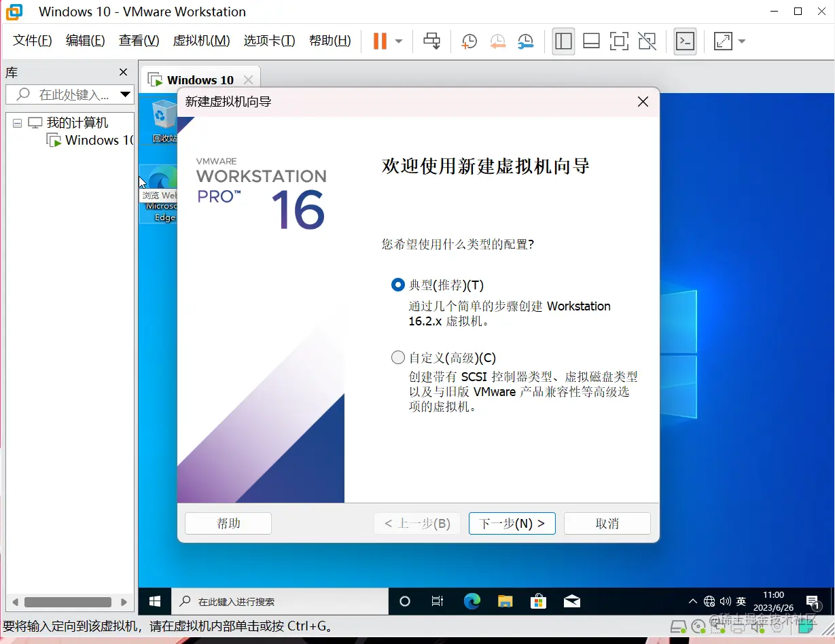This screenshot has height=644, width=835.
Task: Select 我的计算机 in the library tree
Action: coord(77,123)
